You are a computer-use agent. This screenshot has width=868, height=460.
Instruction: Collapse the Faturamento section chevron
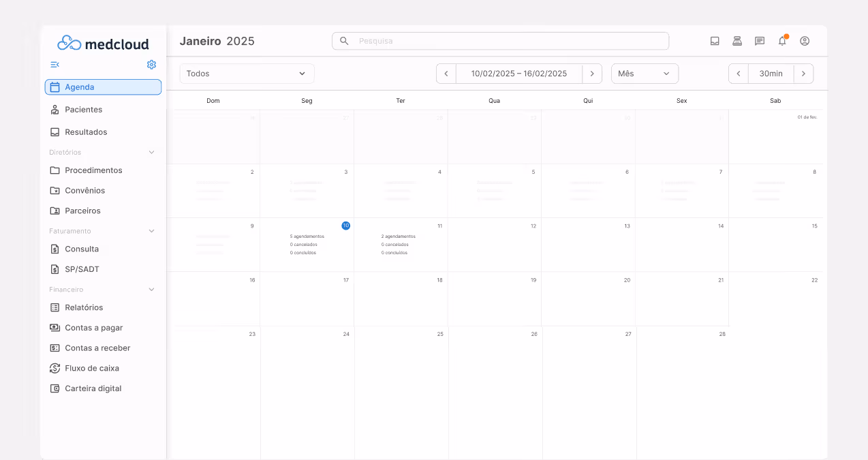pos(151,230)
